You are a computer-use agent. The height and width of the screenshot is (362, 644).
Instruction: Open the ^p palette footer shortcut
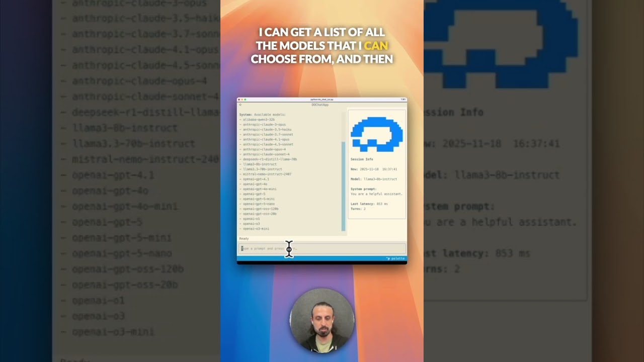395,258
